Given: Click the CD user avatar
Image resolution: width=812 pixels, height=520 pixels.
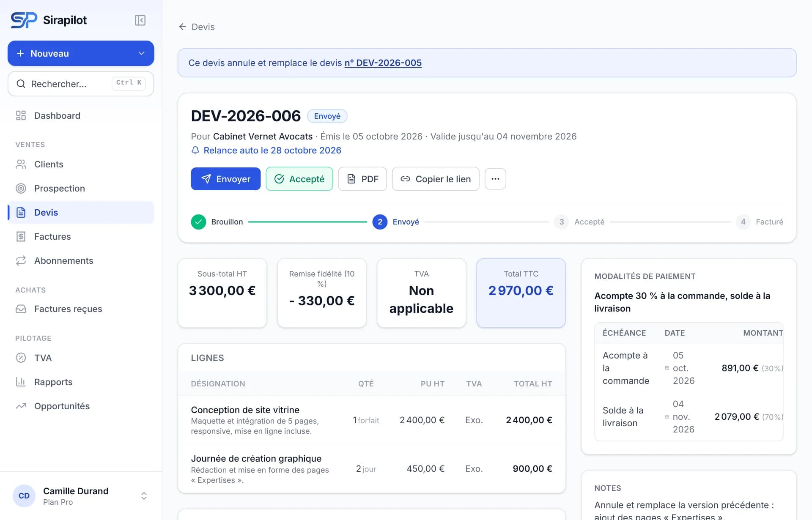Looking at the screenshot, I should click(x=24, y=496).
